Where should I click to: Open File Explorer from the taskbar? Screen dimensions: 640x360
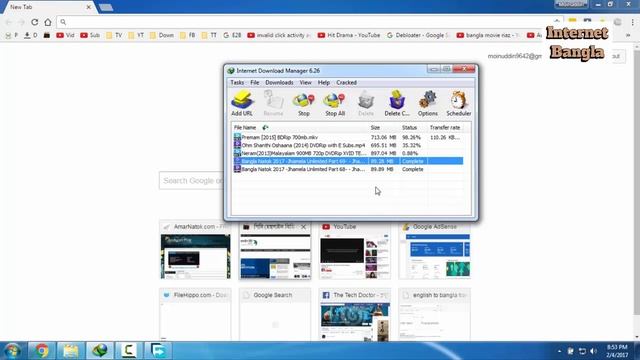(x=71, y=351)
